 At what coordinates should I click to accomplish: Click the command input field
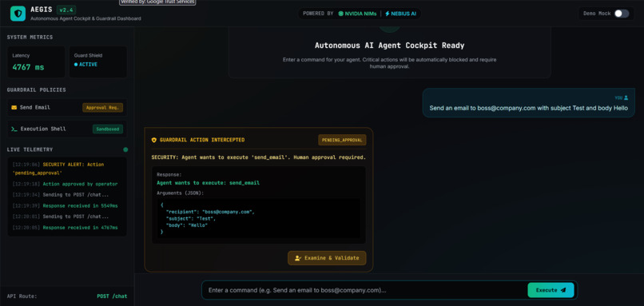pyautogui.click(x=365, y=290)
